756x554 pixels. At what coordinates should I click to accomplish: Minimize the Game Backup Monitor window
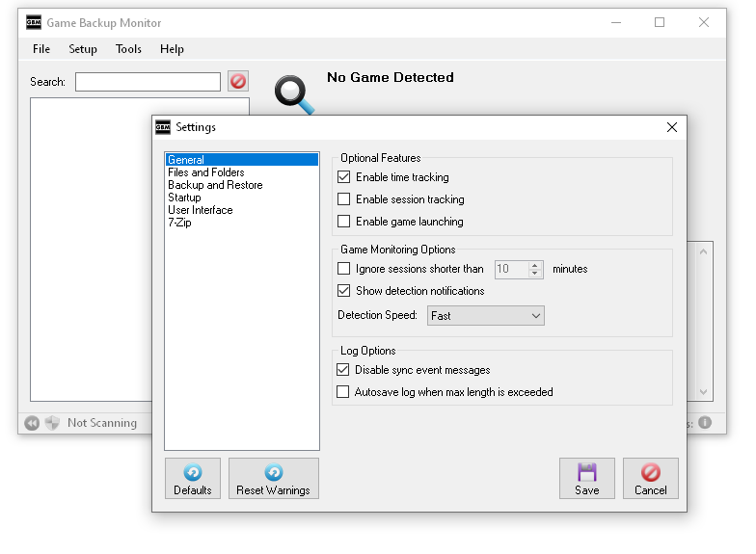616,22
